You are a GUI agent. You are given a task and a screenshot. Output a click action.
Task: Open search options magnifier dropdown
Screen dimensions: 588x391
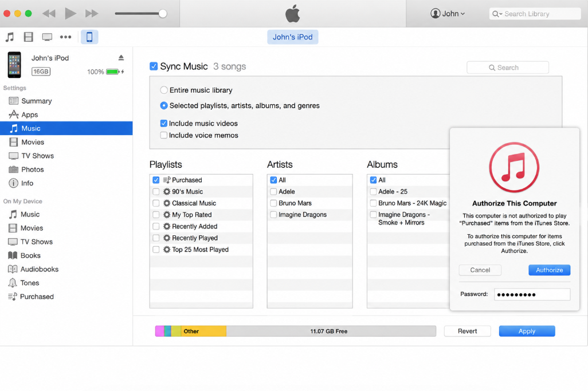click(497, 14)
